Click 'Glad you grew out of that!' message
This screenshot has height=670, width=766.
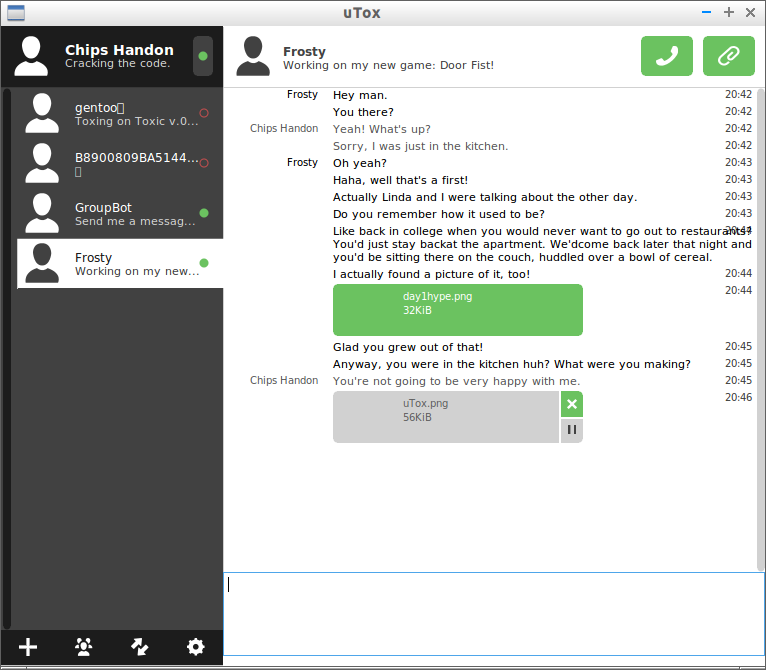tap(408, 347)
